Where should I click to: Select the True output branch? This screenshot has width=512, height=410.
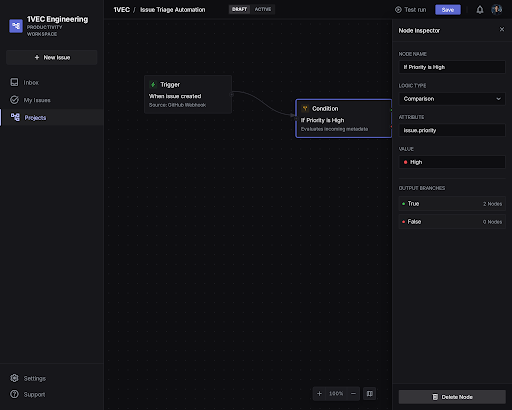tap(452, 204)
